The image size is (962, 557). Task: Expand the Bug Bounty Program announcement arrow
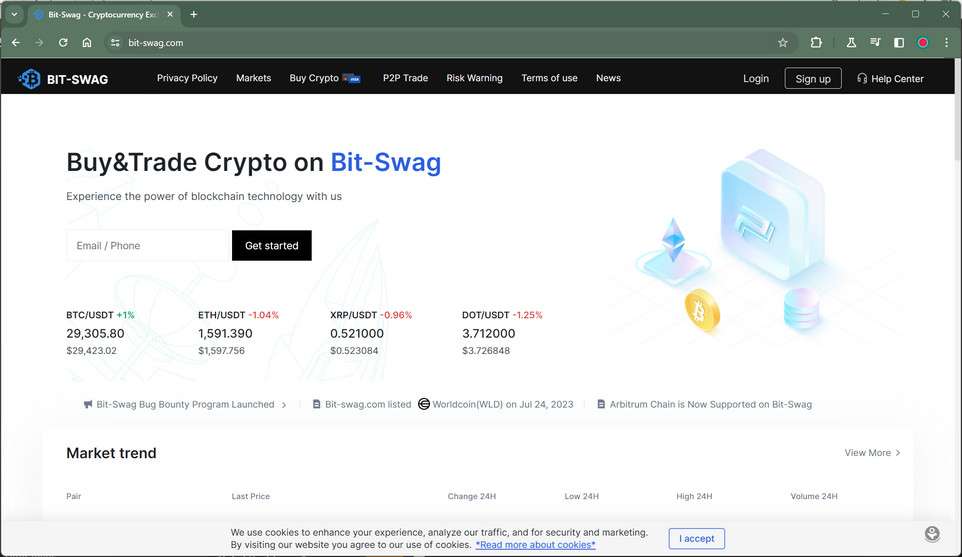pos(284,405)
